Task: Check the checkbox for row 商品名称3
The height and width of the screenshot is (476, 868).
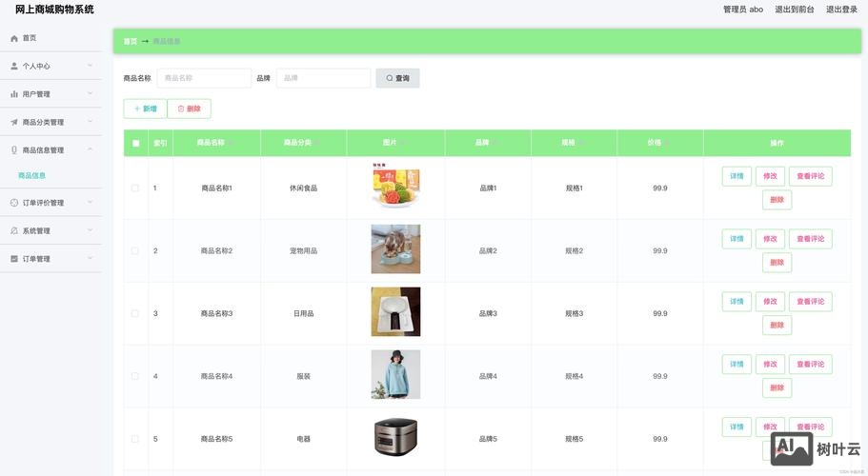Action: tap(135, 313)
